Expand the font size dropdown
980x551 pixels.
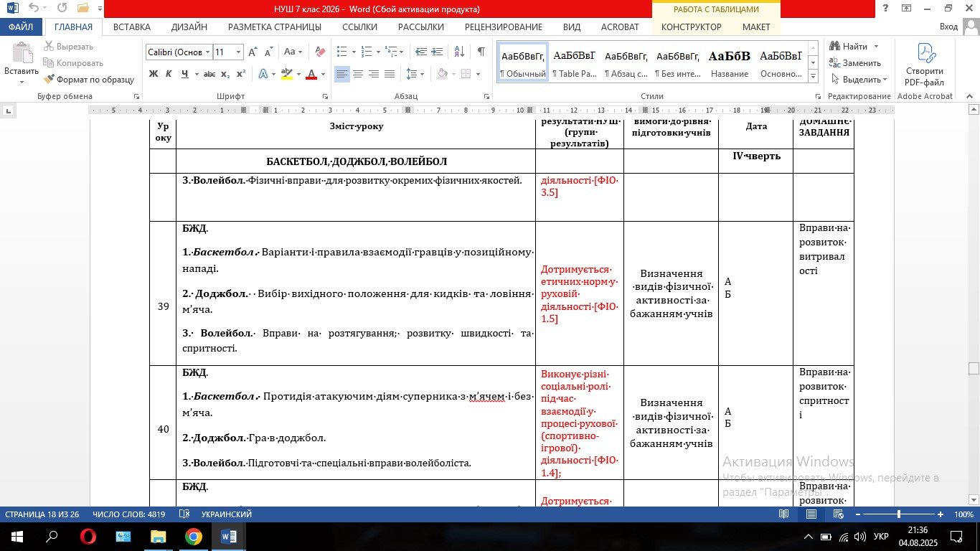coord(239,52)
